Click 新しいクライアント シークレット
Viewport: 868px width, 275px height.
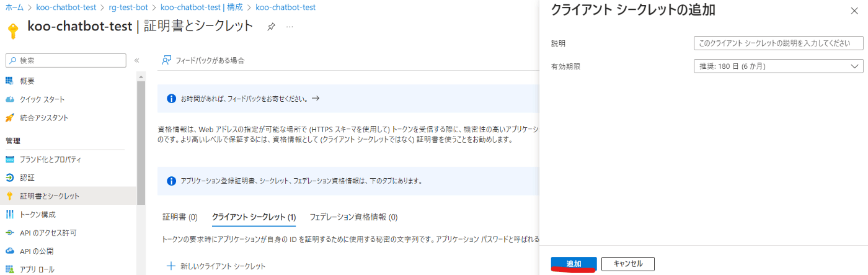(216, 266)
